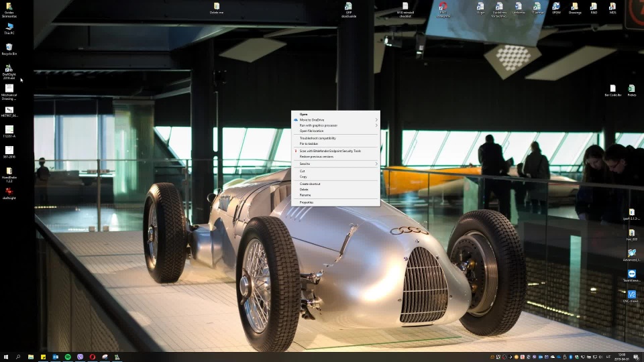This screenshot has width=644, height=362.
Task: Open Viber from the taskbar
Action: pos(80,357)
